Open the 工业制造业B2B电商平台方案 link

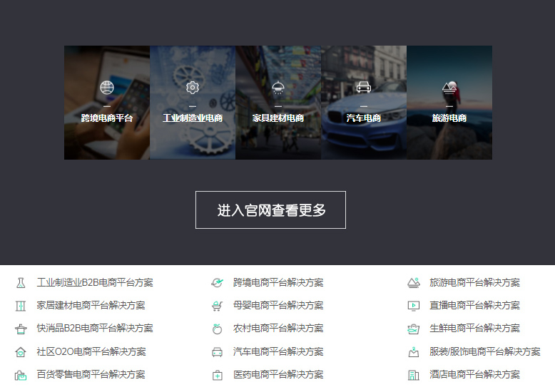(x=95, y=282)
